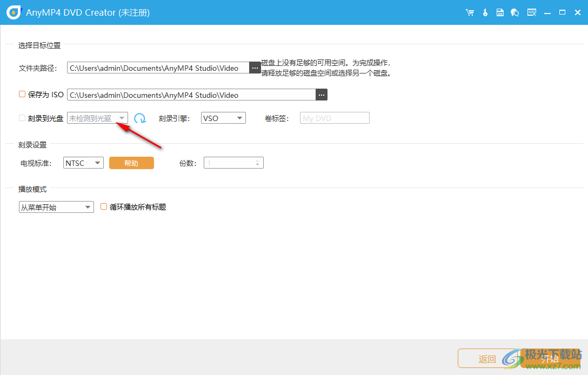
Task: Click the orange 帮助 button
Action: (x=131, y=163)
